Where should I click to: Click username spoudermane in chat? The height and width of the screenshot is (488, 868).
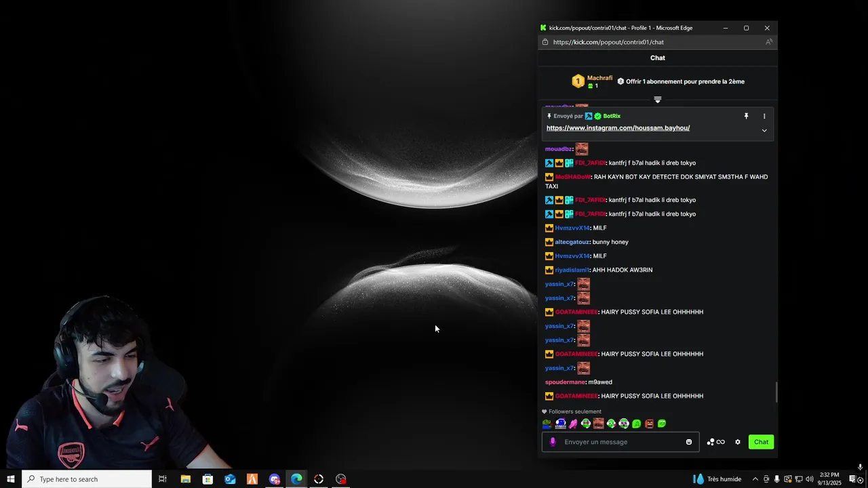[565, 382]
